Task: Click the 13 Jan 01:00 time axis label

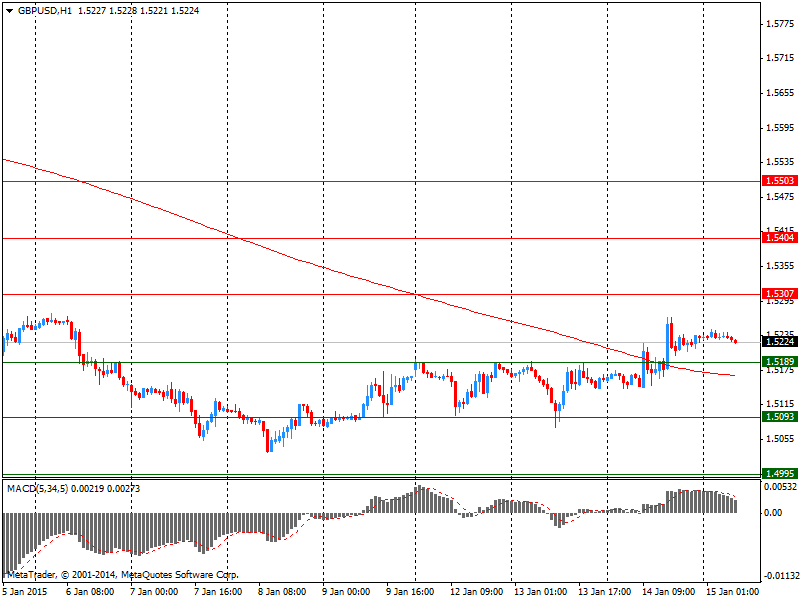Action: [x=540, y=592]
